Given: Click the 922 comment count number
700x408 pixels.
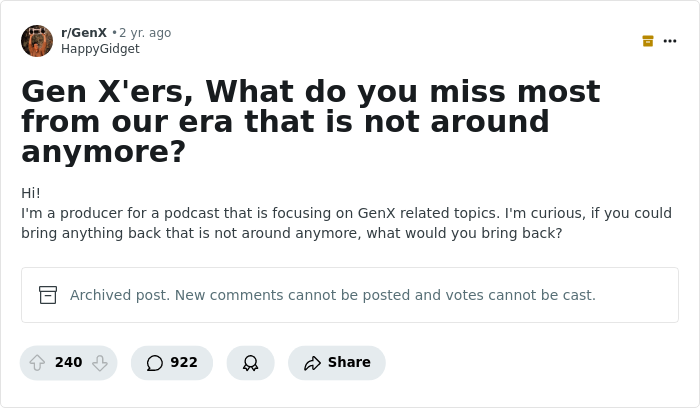Looking at the screenshot, I should (x=184, y=362).
